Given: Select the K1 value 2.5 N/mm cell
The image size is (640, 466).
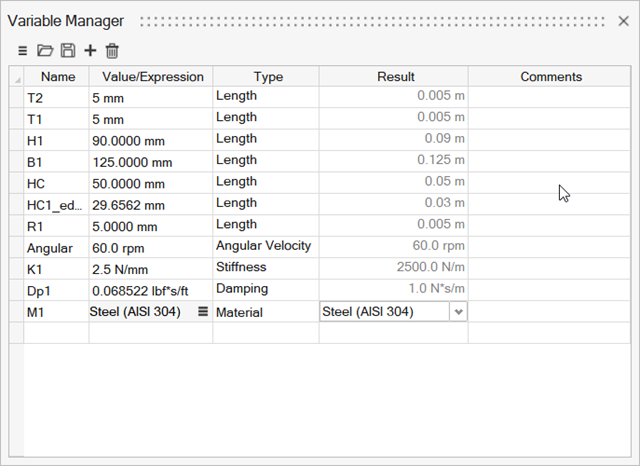Looking at the screenshot, I should [x=151, y=269].
